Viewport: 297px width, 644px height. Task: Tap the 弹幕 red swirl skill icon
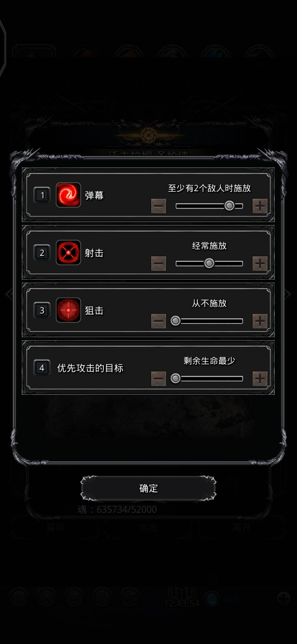pos(68,195)
